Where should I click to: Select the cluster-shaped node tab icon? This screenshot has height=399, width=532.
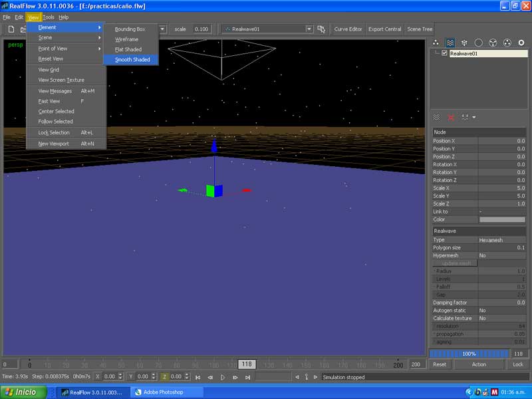[x=464, y=43]
